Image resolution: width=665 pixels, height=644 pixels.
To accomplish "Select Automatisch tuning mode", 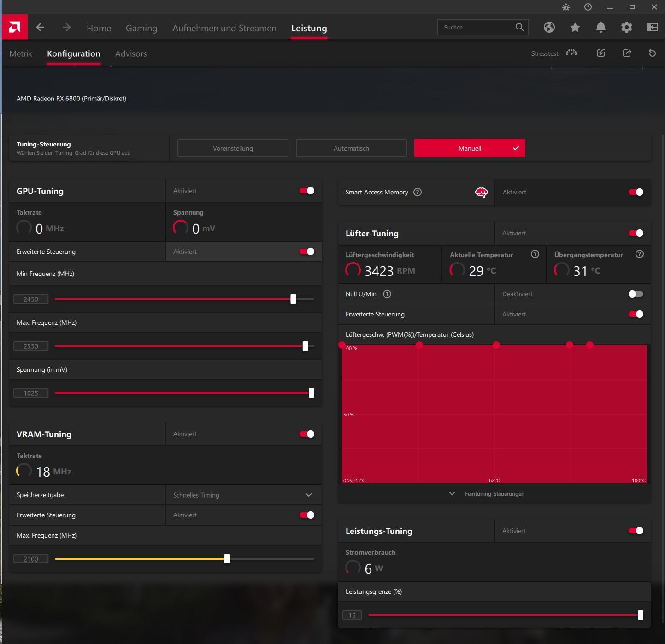I will click(x=351, y=148).
